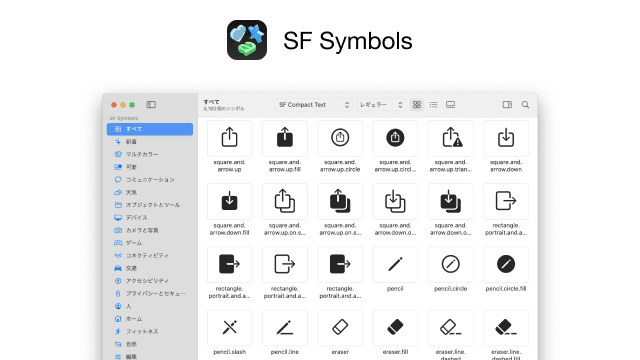This screenshot has height=360, width=640.
Task: Toggle the right inspector panel
Action: [x=507, y=105]
